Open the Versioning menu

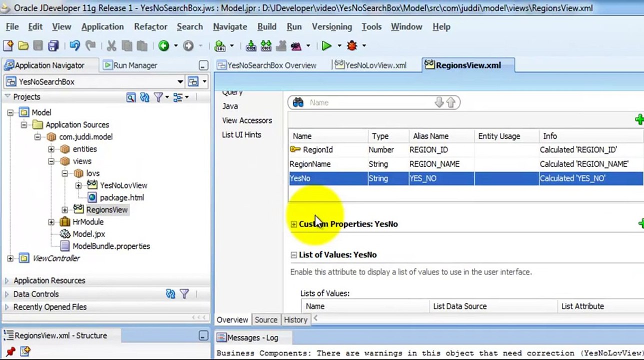tap(331, 26)
